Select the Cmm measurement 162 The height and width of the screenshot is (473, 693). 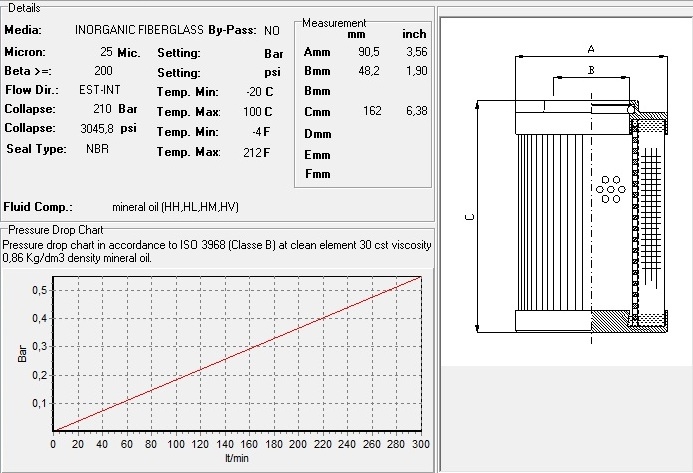coord(372,111)
